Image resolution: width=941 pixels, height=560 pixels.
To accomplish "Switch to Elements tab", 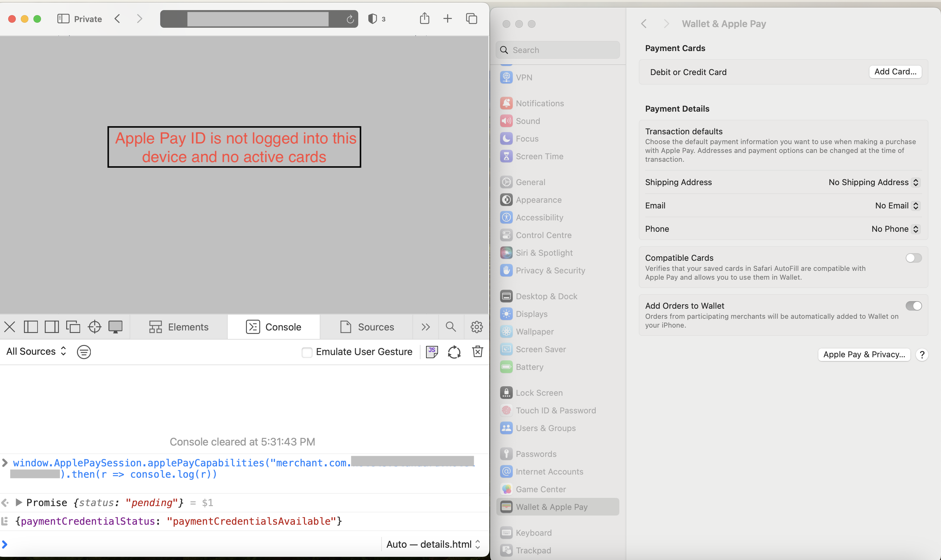I will tap(178, 327).
